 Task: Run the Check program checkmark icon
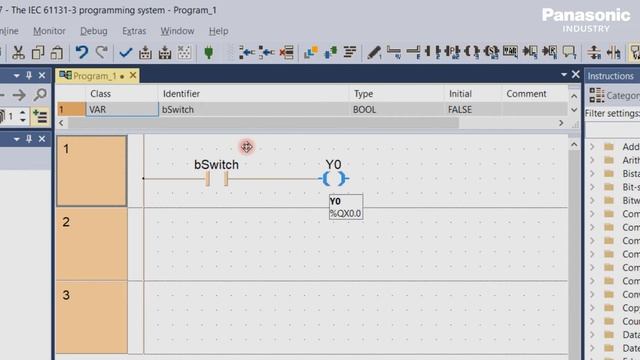pyautogui.click(x=125, y=53)
